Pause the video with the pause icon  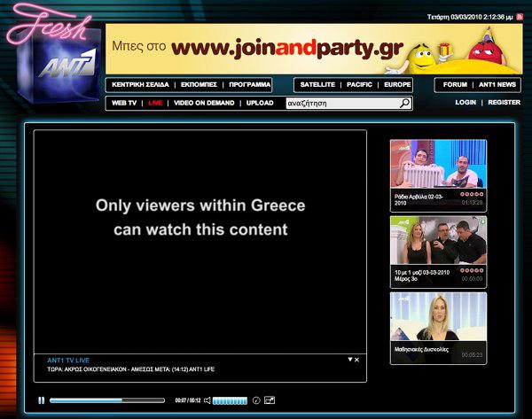[x=42, y=400]
